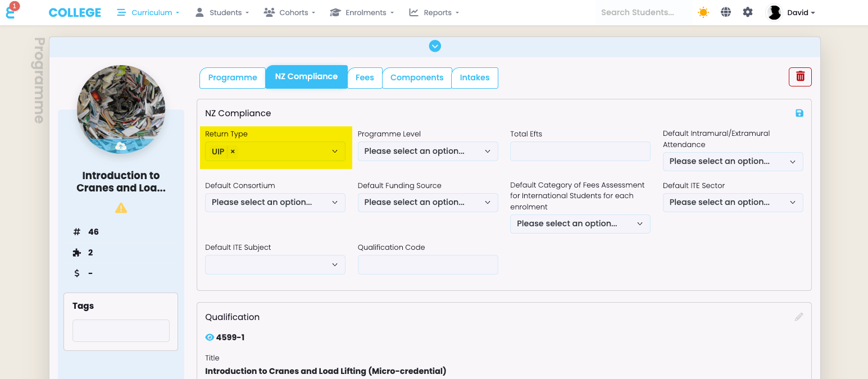Open the Default Funding Source dropdown

[x=428, y=203]
